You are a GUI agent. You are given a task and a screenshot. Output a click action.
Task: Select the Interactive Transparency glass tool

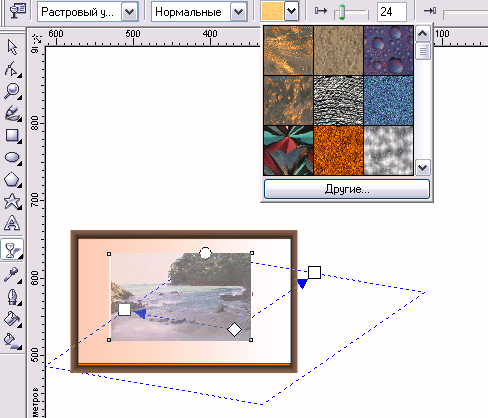12,249
